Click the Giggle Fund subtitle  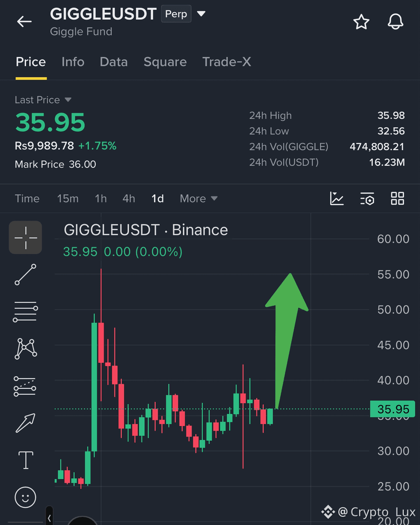point(81,32)
